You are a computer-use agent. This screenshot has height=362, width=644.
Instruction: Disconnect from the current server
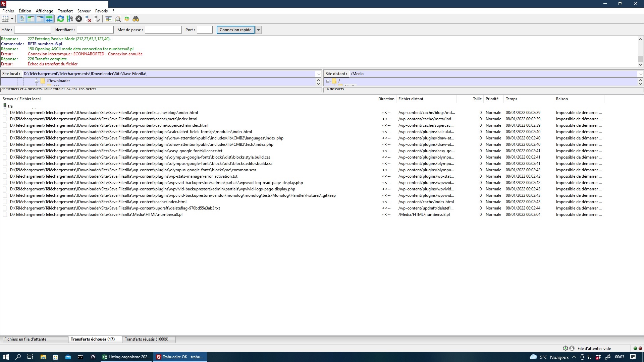[x=88, y=19]
